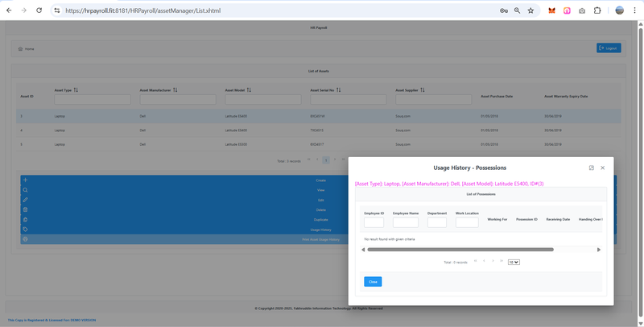Image resolution: width=644 pixels, height=327 pixels.
Task: Click the Usage History tag icon
Action: coord(26,230)
